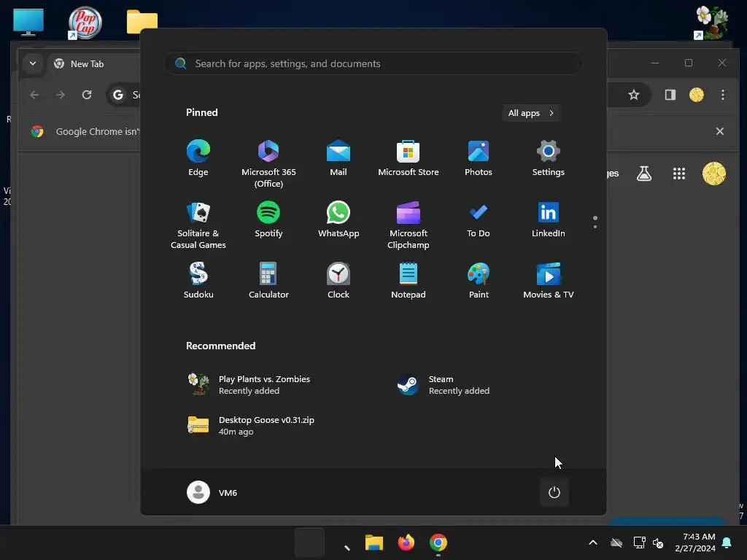This screenshot has width=747, height=560.
Task: Open the taskbar clock and date
Action: (695, 542)
